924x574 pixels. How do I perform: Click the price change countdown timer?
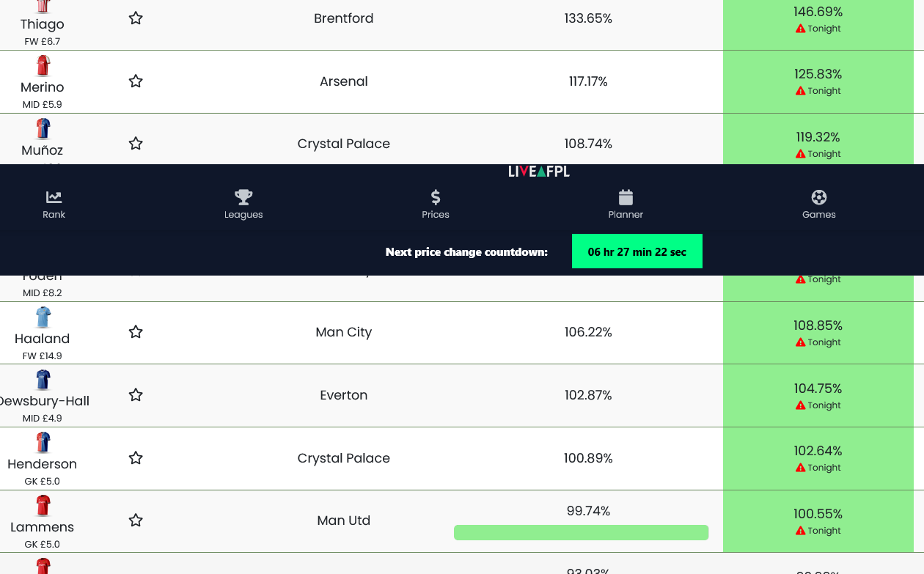(637, 251)
